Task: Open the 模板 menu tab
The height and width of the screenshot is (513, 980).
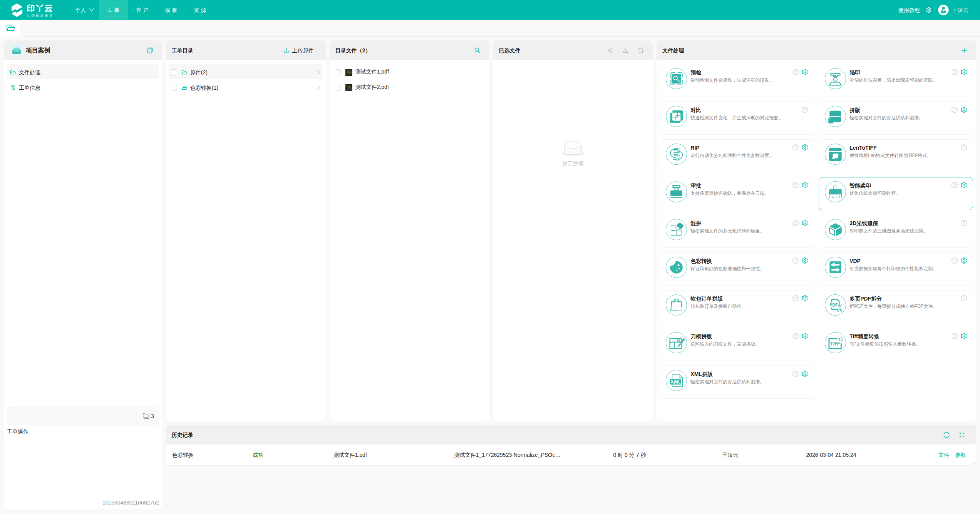Action: (171, 10)
